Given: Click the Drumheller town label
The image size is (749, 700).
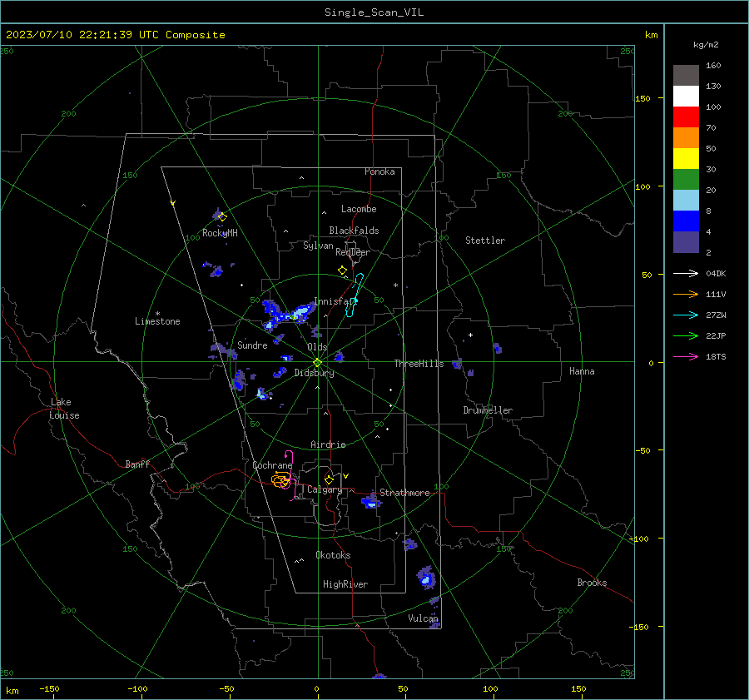Looking at the screenshot, I should pyautogui.click(x=488, y=410).
